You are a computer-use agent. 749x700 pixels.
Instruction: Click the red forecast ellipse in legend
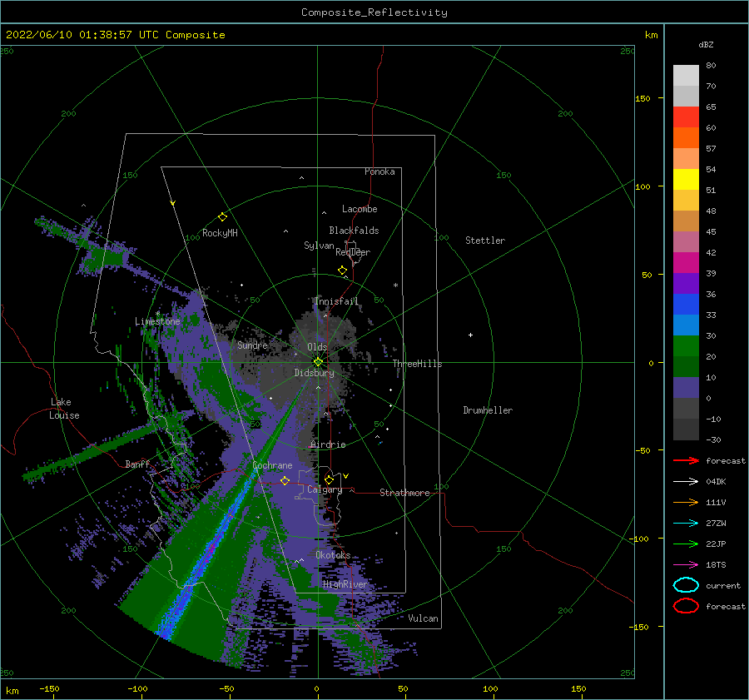(686, 606)
